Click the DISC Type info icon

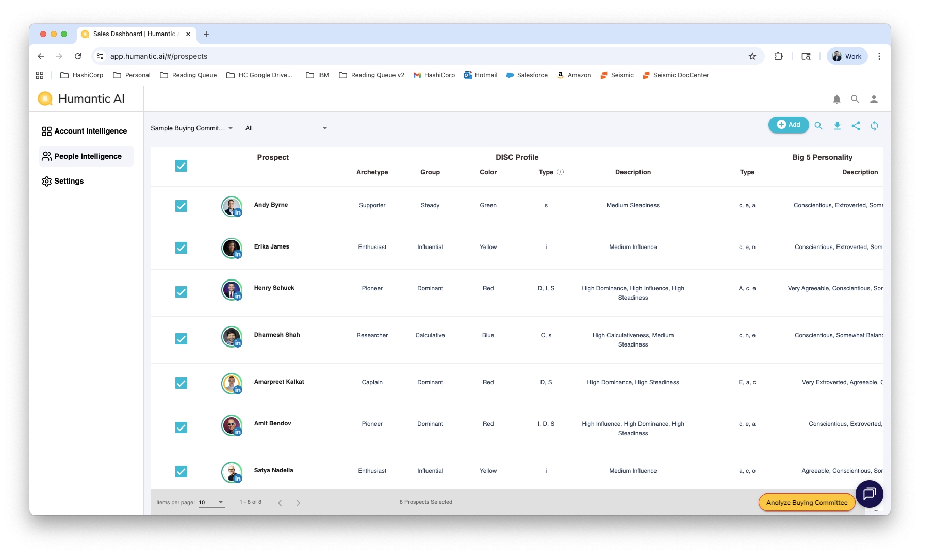[x=561, y=172]
